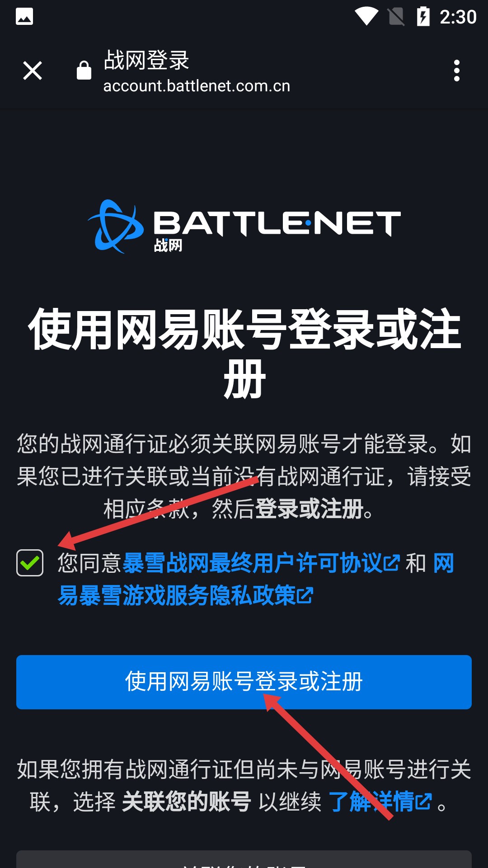The image size is (488, 868).
Task: Click the external-link icon after 许可协议
Action: point(392,563)
